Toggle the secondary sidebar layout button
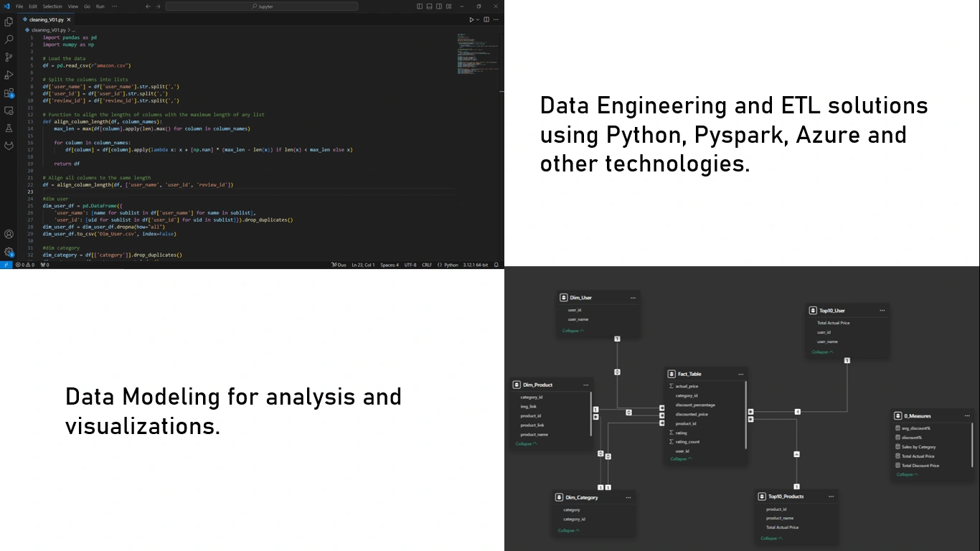Viewport: 980px width, 551px height. pos(438,6)
